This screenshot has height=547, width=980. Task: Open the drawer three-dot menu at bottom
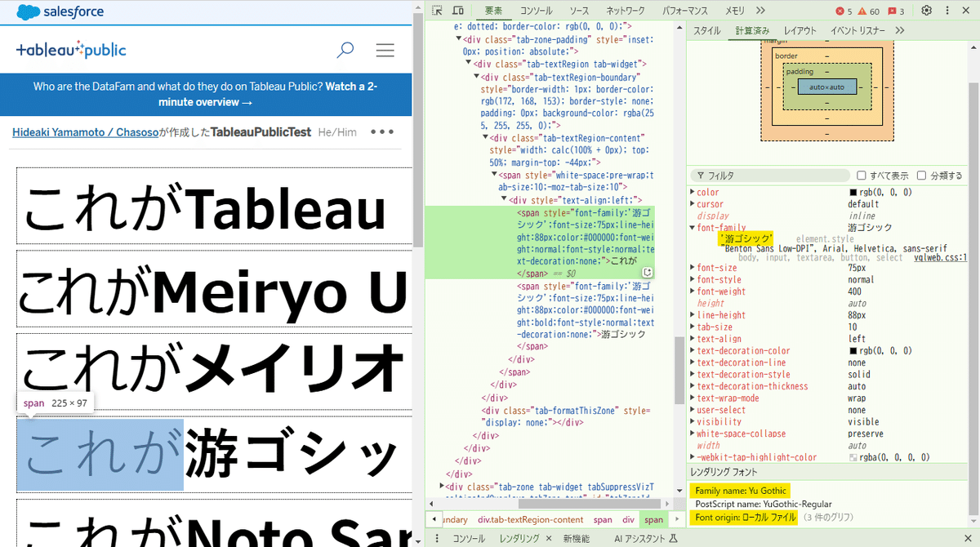tap(436, 538)
